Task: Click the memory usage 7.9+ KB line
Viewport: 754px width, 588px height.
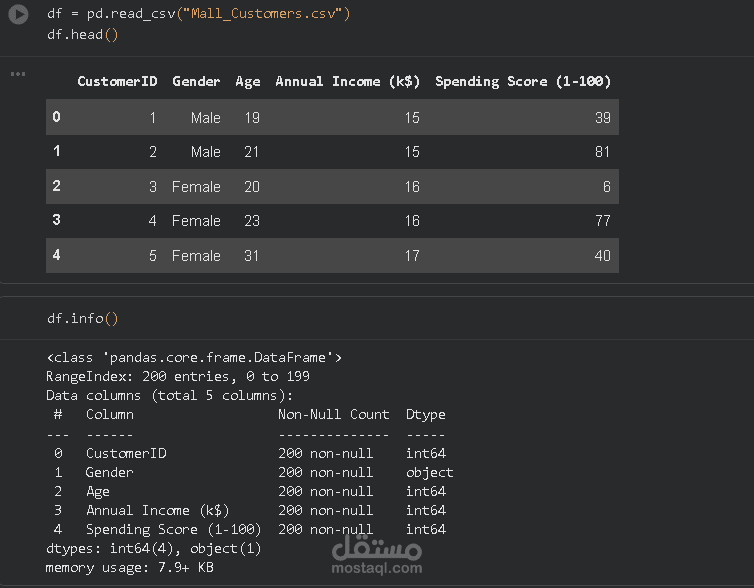Action: point(130,568)
